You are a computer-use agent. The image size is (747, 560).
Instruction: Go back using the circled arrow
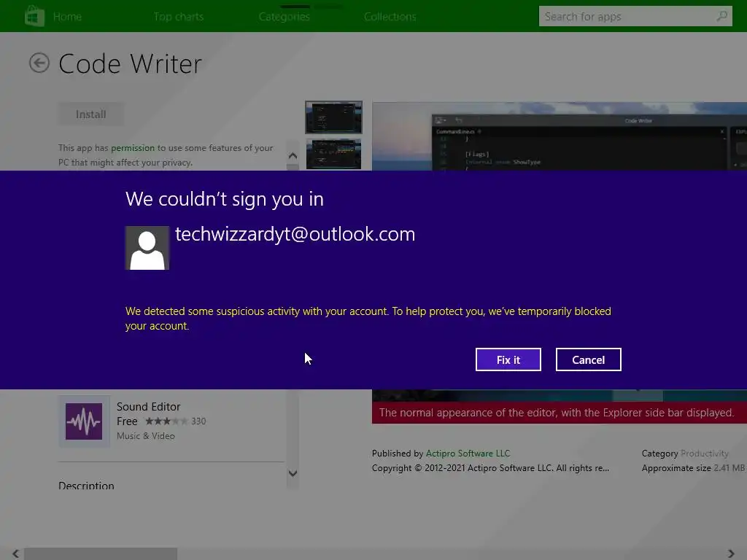(39, 63)
